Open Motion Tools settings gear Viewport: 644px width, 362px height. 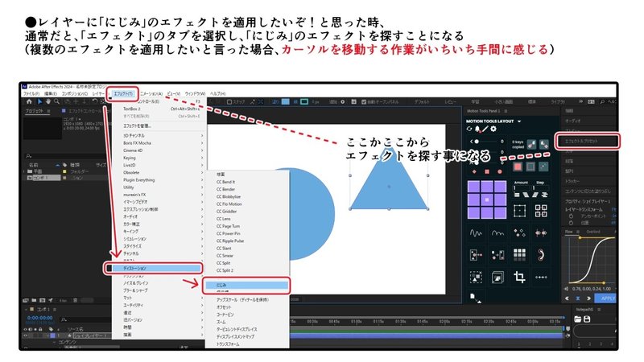coord(493,129)
